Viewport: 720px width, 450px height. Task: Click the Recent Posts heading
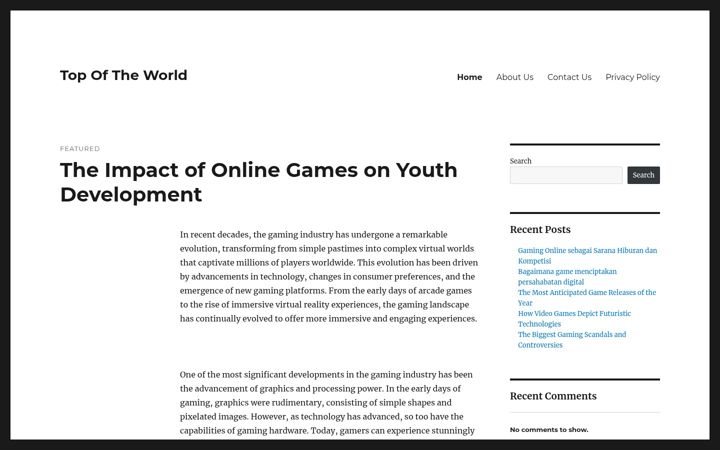click(x=540, y=230)
